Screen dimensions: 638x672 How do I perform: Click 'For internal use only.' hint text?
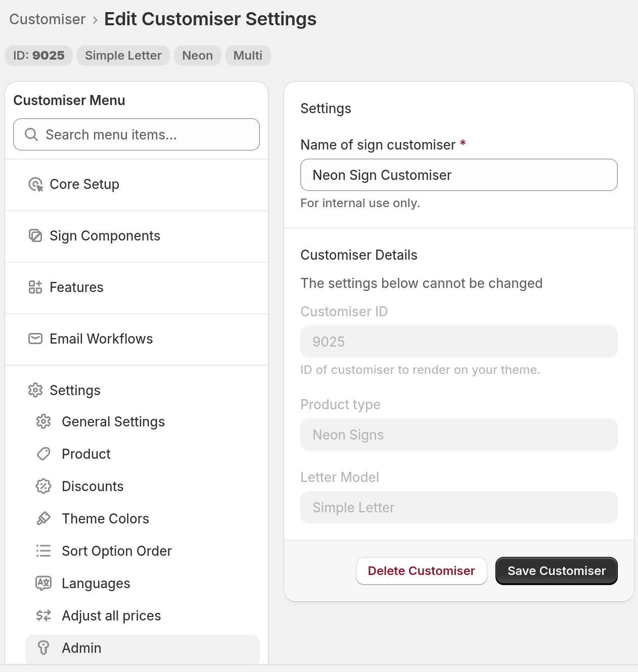pos(360,203)
